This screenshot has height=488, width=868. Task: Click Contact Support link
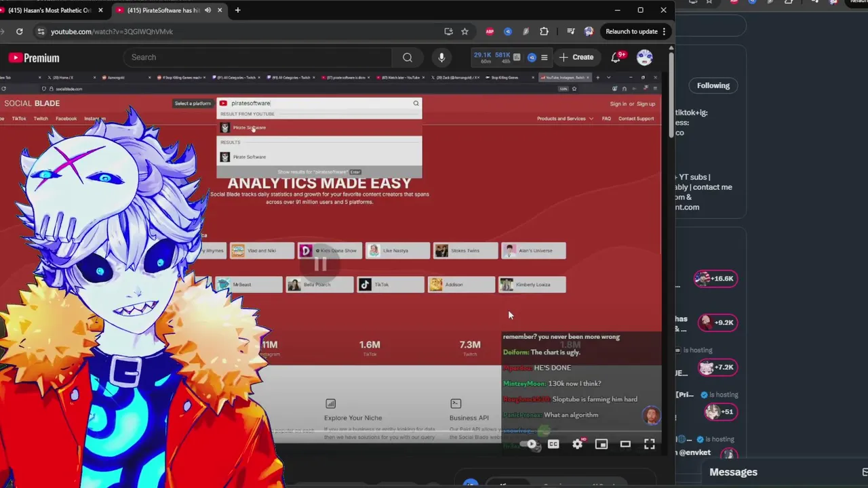pyautogui.click(x=636, y=119)
